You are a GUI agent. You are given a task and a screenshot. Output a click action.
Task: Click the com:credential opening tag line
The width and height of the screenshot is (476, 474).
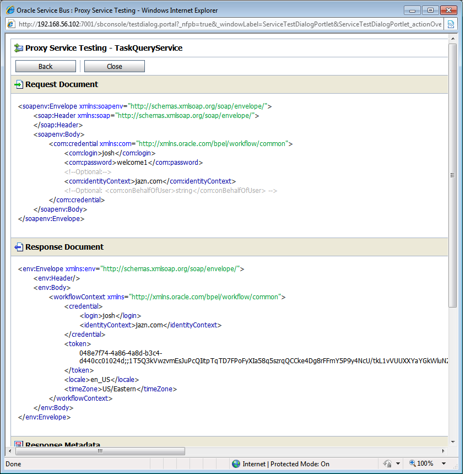171,144
